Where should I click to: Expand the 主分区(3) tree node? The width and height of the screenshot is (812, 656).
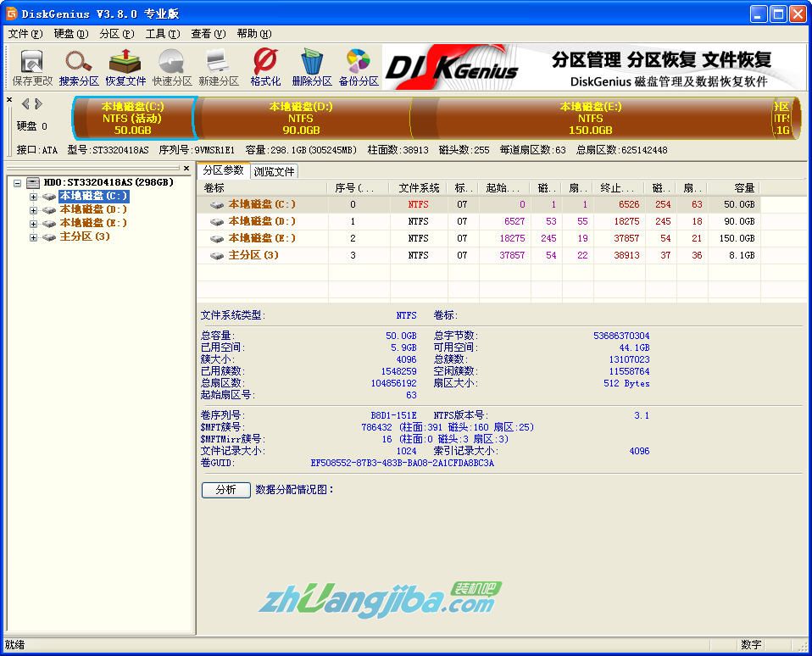pos(34,237)
